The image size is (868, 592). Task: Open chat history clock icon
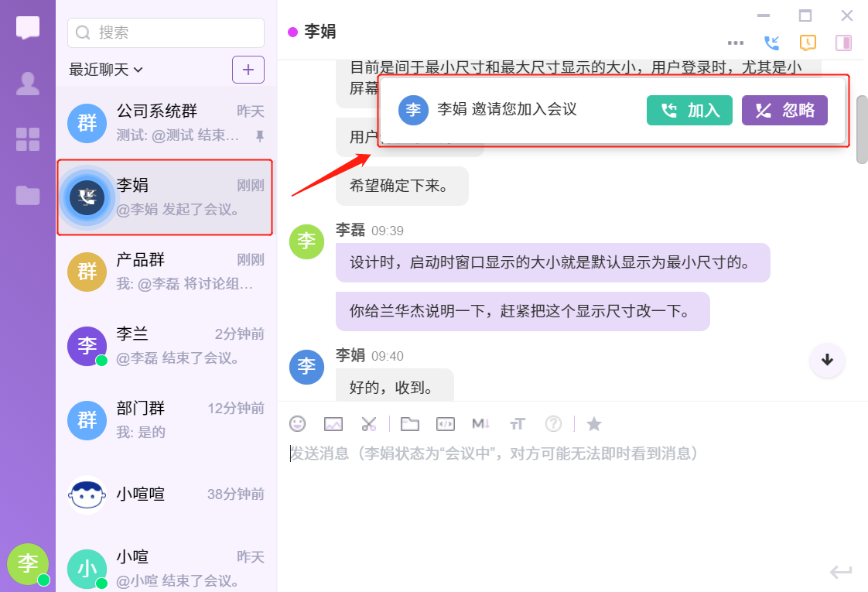807,43
